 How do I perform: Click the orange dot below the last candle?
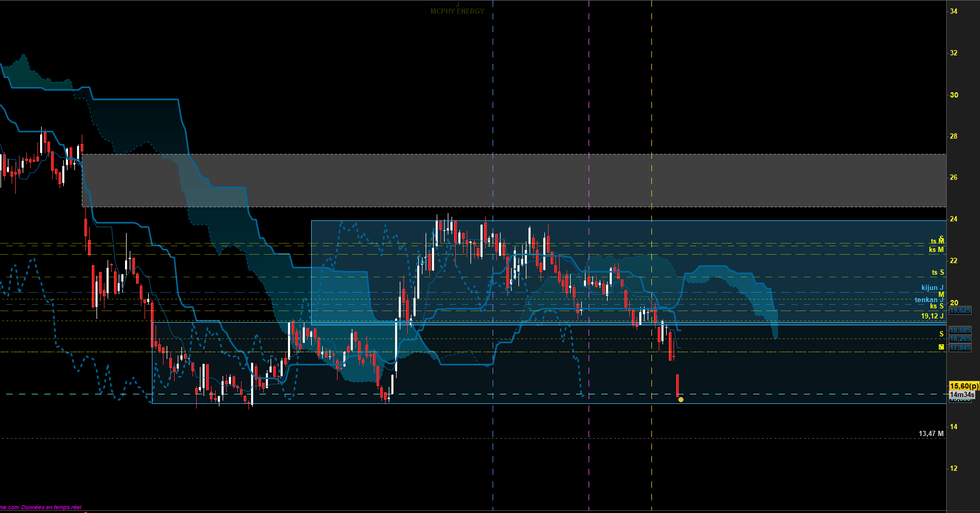(681, 400)
